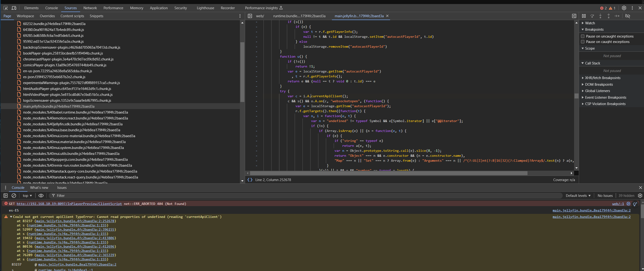Click the show console sidebar icon
644x271 pixels.
pyautogui.click(x=5, y=195)
